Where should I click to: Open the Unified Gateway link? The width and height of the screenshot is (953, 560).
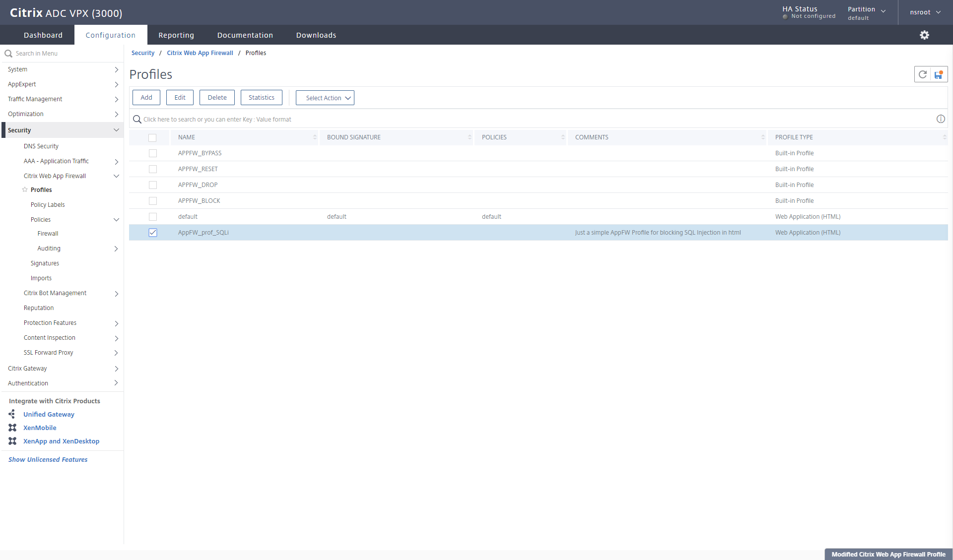[49, 414]
